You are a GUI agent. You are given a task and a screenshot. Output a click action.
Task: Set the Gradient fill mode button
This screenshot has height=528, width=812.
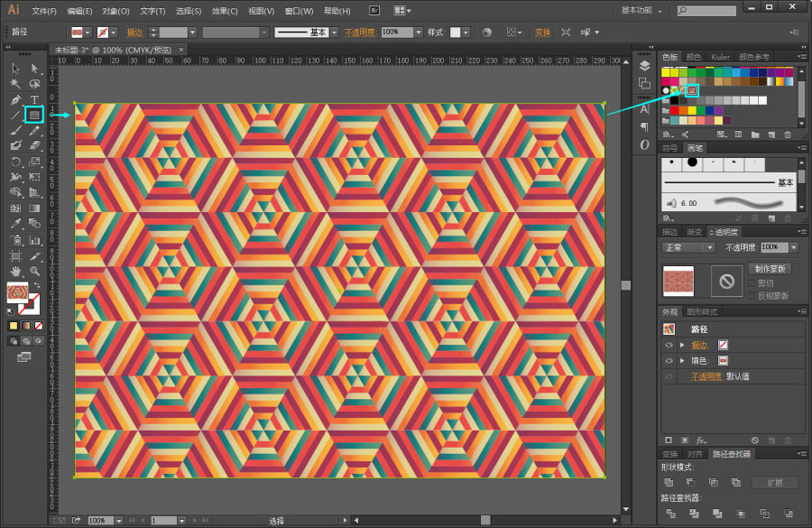click(x=26, y=326)
